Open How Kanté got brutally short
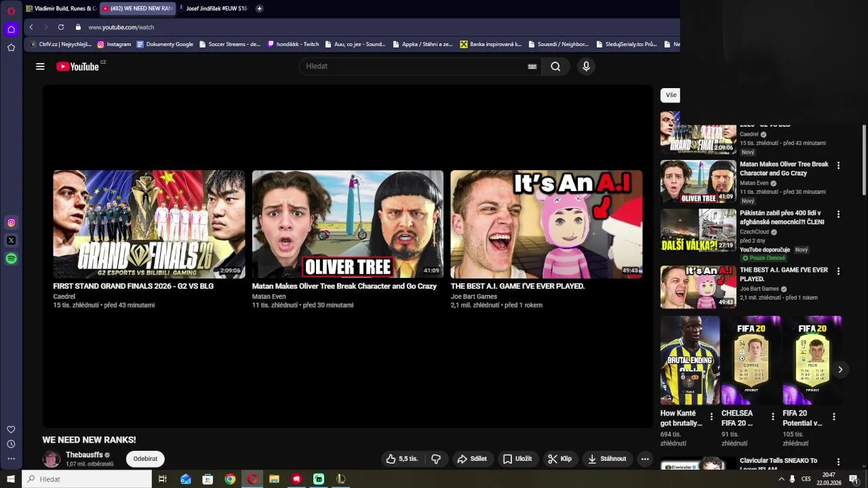 coord(690,360)
